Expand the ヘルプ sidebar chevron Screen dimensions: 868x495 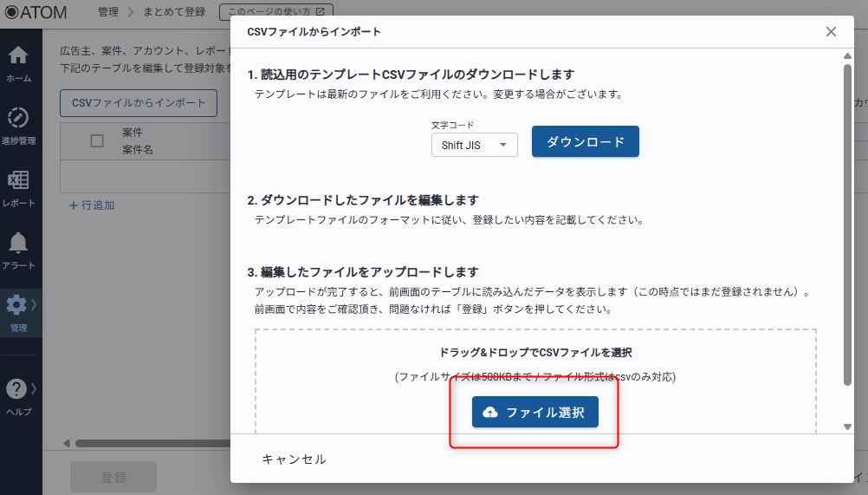point(34,388)
